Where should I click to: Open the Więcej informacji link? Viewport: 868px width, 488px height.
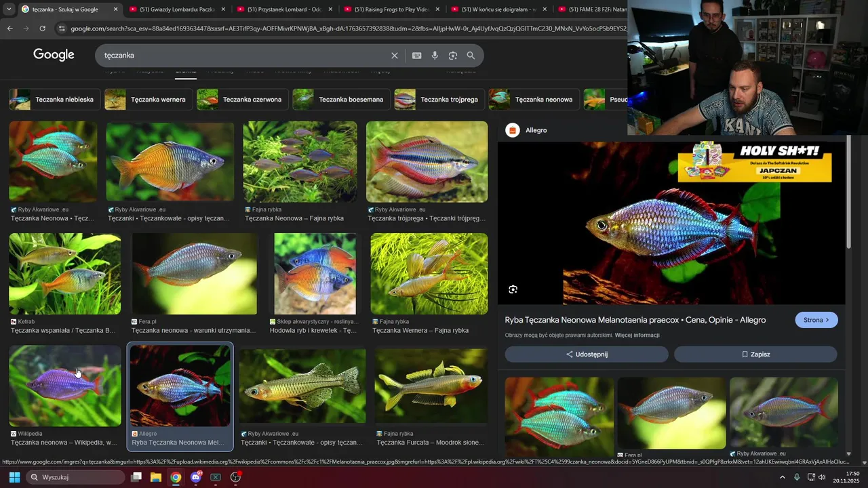637,335
